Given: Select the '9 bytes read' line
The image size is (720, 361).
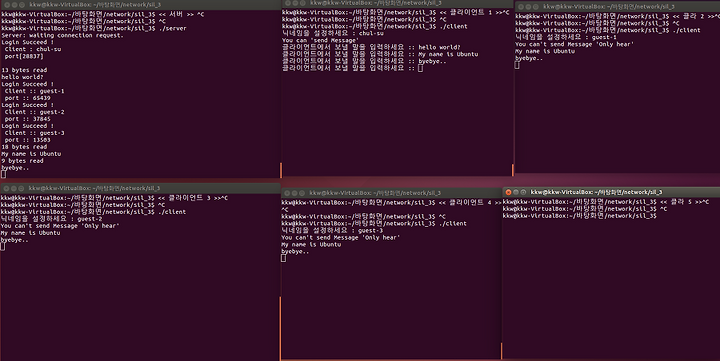Looking at the screenshot, I should point(22,161).
